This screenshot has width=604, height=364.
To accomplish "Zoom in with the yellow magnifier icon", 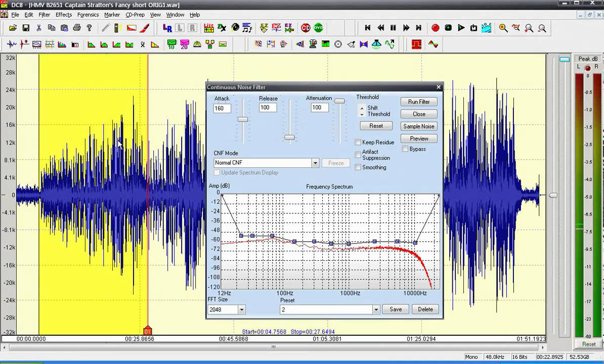I will (503, 28).
